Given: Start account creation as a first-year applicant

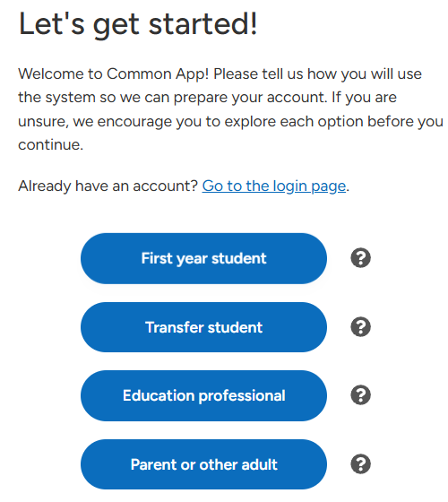Looking at the screenshot, I should click(203, 258).
